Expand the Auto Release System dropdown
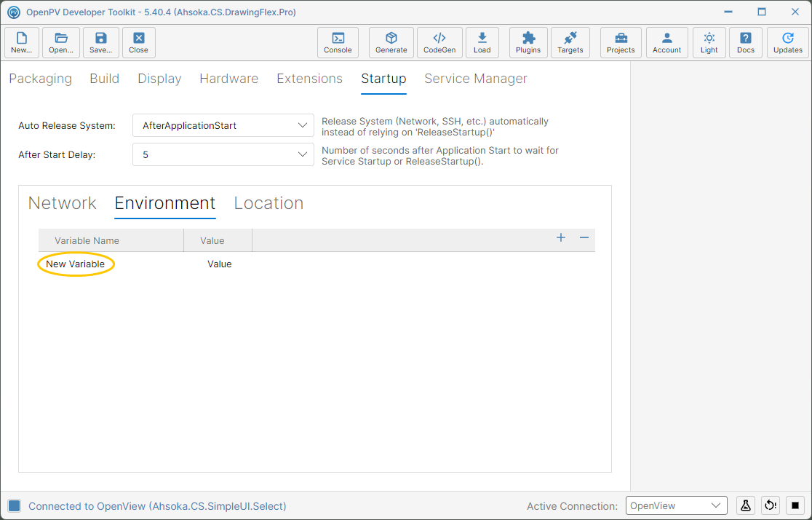The image size is (812, 520). [223, 125]
